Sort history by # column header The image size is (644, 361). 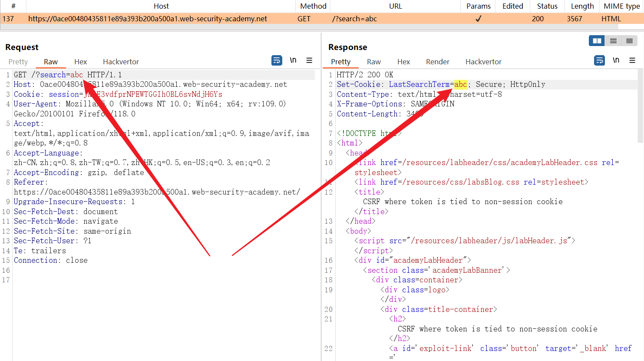tap(13, 6)
